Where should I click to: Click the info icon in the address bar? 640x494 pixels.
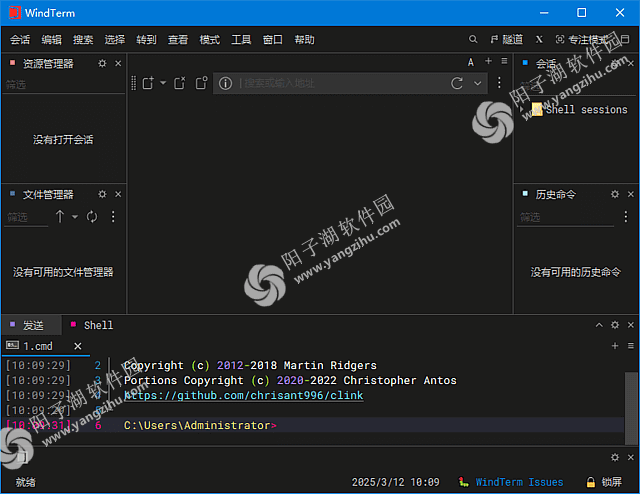[x=225, y=83]
